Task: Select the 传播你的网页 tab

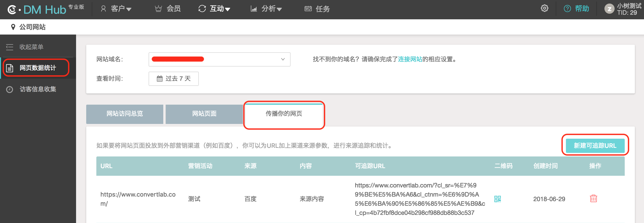Action: tap(284, 114)
